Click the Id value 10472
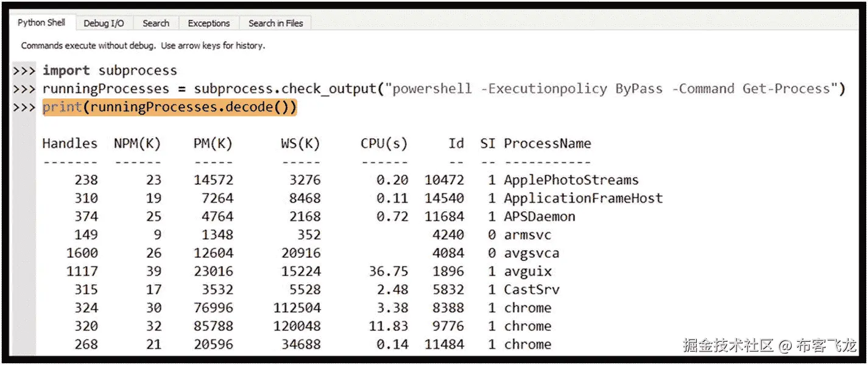Viewport: 868px width, 365px height. (444, 180)
